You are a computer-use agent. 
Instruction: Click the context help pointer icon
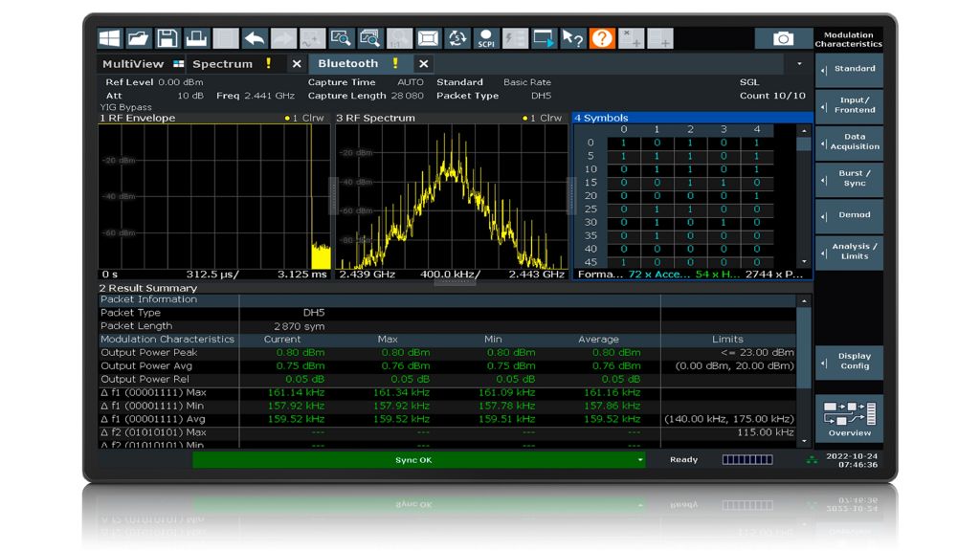click(x=572, y=38)
